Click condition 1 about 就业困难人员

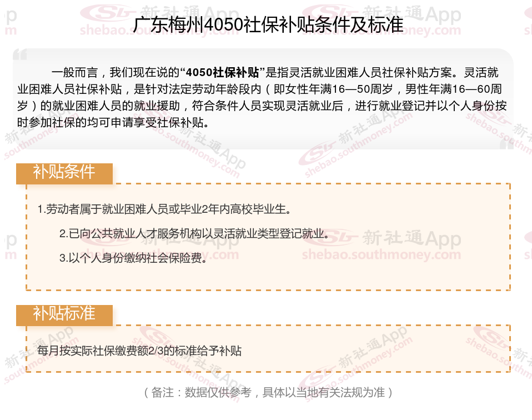[164, 209]
